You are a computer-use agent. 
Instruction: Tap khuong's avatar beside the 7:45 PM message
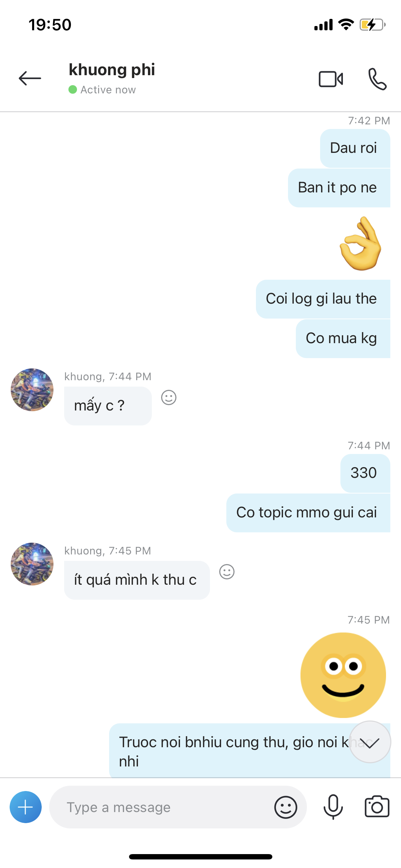point(32,564)
